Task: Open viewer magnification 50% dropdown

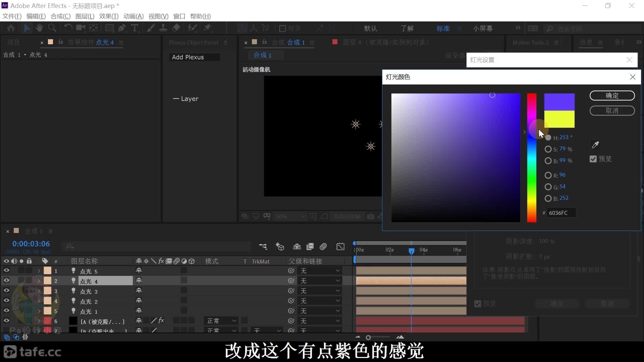Action: coord(290,217)
